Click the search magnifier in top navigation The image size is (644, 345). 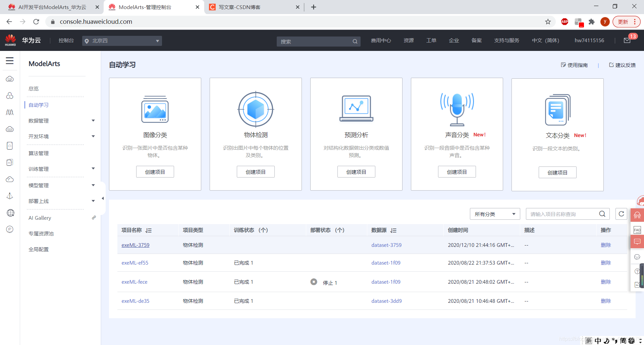pos(355,42)
